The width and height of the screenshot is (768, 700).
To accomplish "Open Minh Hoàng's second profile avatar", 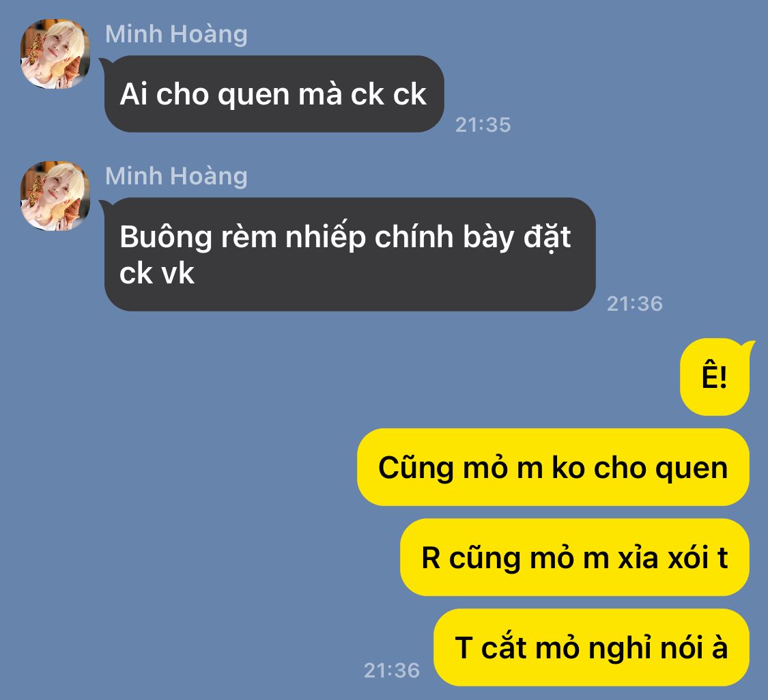I will pyautogui.click(x=55, y=196).
